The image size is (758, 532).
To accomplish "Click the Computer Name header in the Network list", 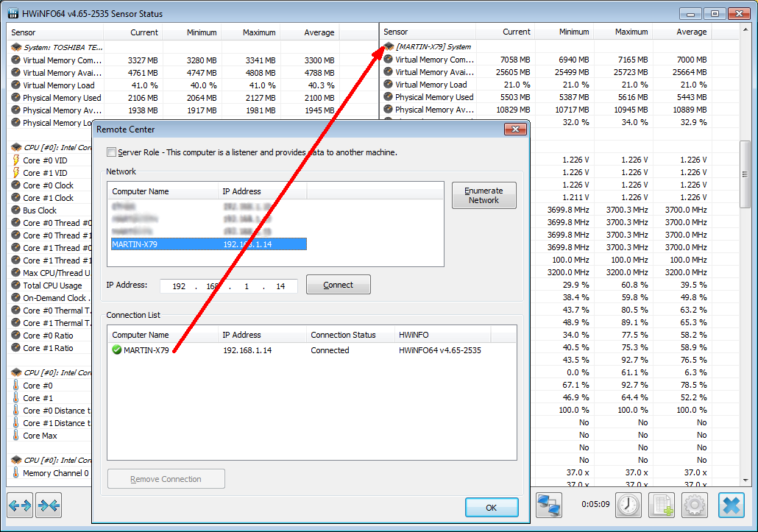I will (163, 191).
